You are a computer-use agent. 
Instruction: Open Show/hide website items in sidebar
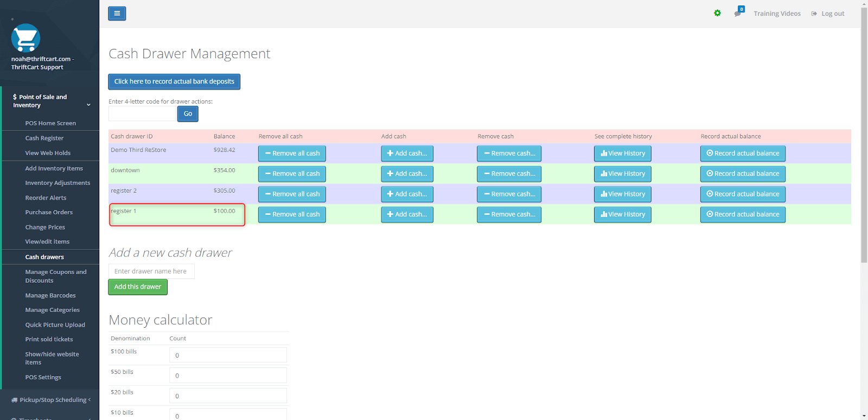pyautogui.click(x=52, y=358)
